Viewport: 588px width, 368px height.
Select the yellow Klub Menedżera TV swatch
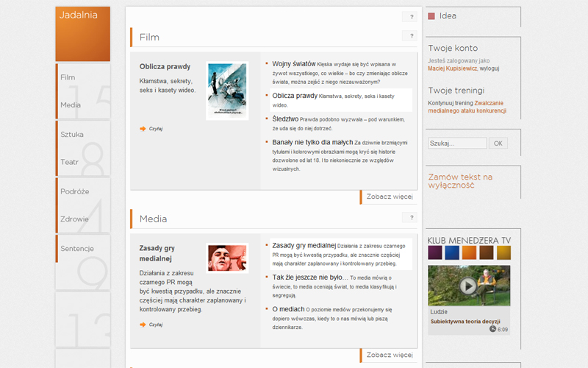(x=503, y=252)
